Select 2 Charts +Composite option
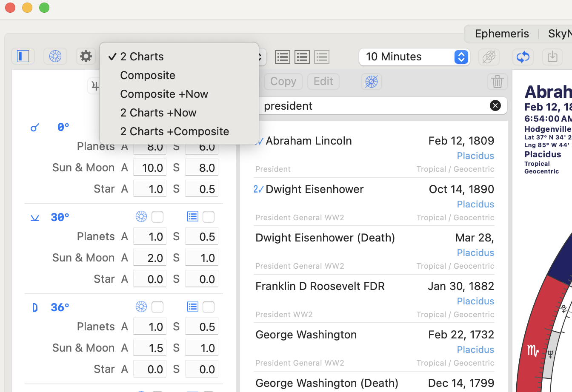Image resolution: width=572 pixels, height=392 pixels. click(174, 131)
